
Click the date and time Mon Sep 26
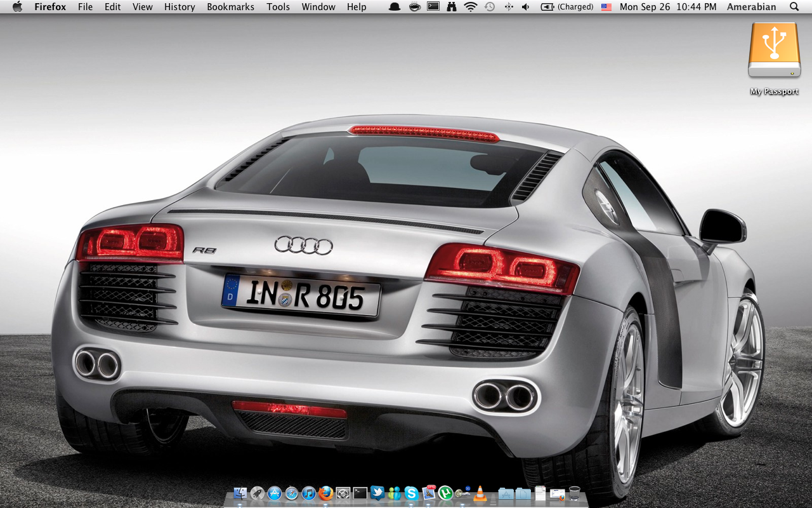[x=668, y=7]
